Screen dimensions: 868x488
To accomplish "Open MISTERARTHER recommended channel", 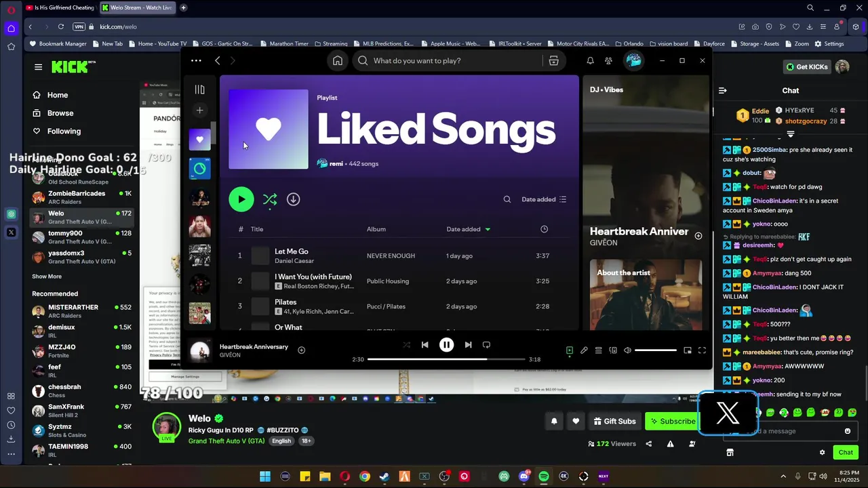I will 82,311.
